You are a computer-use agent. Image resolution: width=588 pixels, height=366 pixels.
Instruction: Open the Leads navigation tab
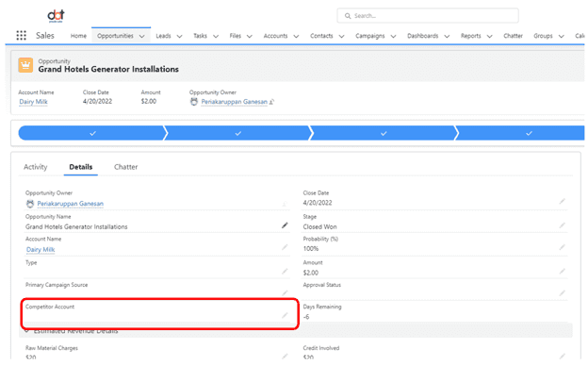tap(163, 36)
